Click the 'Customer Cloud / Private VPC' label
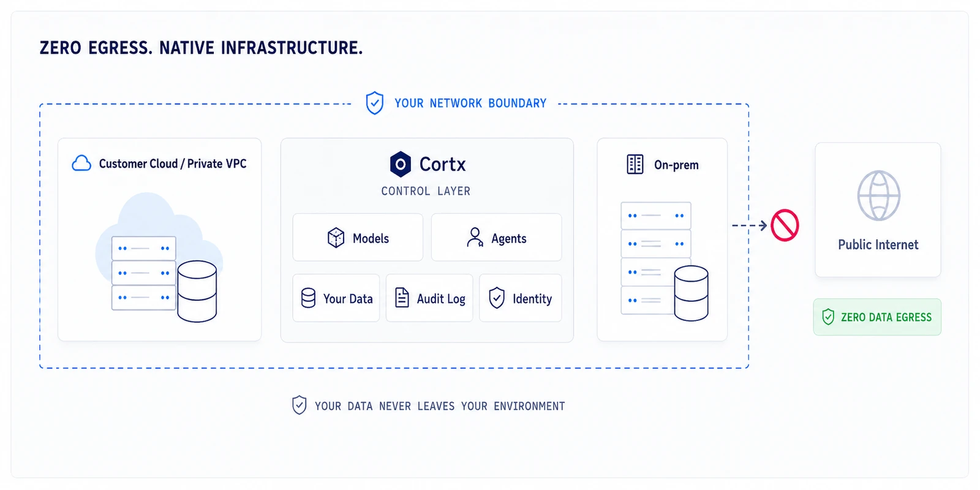The height and width of the screenshot is (490, 980). (x=173, y=164)
